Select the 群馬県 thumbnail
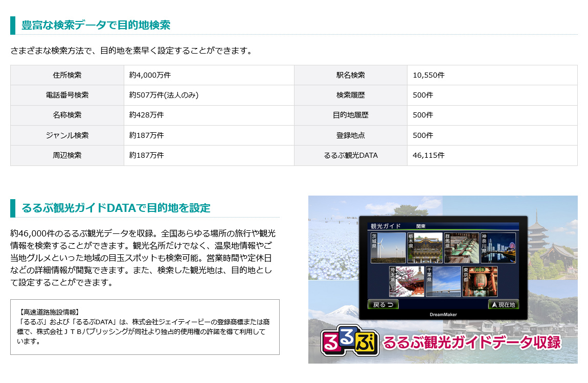Screen dimensions: 588x383 point(462,248)
